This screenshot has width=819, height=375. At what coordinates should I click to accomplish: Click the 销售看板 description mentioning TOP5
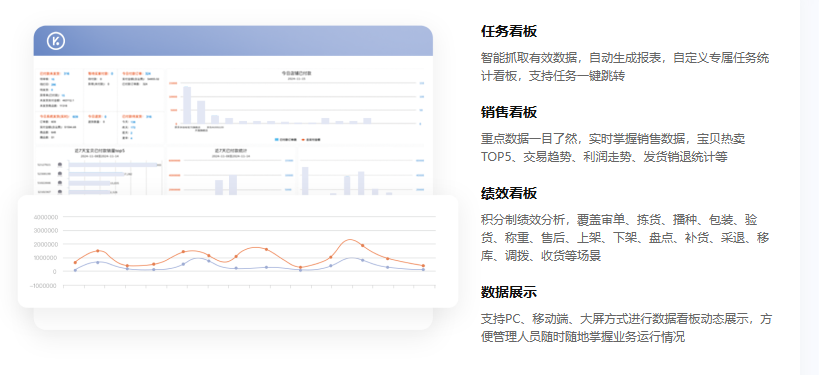point(613,148)
